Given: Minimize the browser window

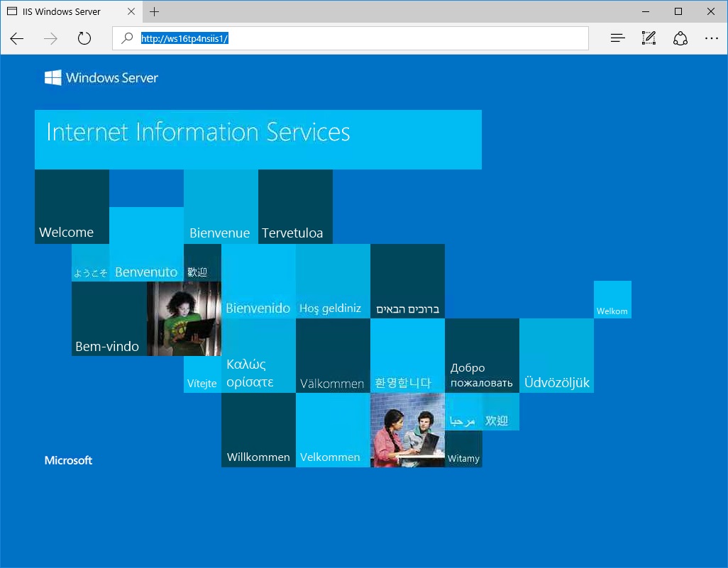Looking at the screenshot, I should point(646,11).
